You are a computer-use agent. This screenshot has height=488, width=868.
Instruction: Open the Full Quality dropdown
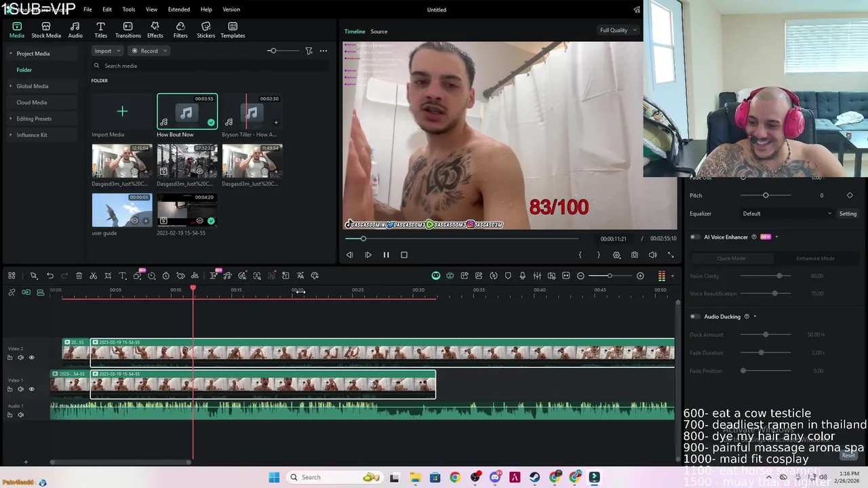[x=618, y=30]
